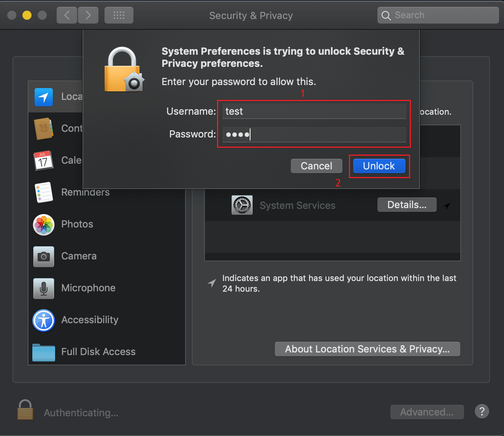Screen dimensions: 504x436
Task: Open the Microphone privacy section
Action: coord(44,288)
